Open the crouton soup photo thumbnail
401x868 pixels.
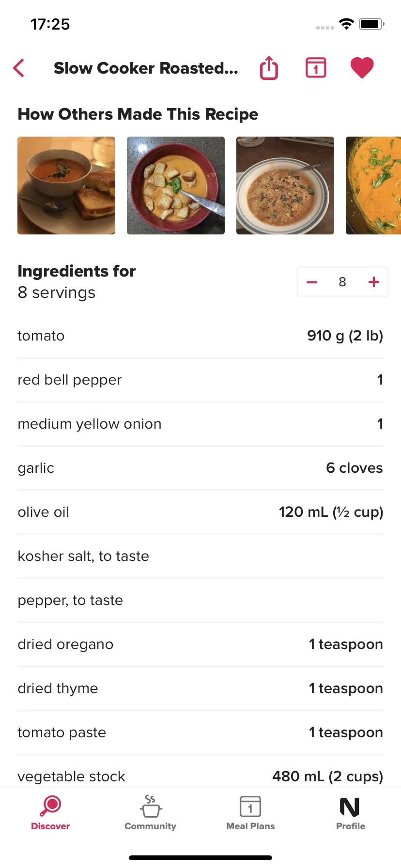click(x=176, y=186)
